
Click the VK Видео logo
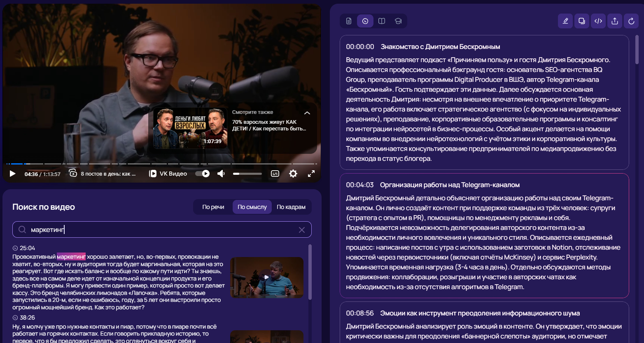tap(168, 174)
